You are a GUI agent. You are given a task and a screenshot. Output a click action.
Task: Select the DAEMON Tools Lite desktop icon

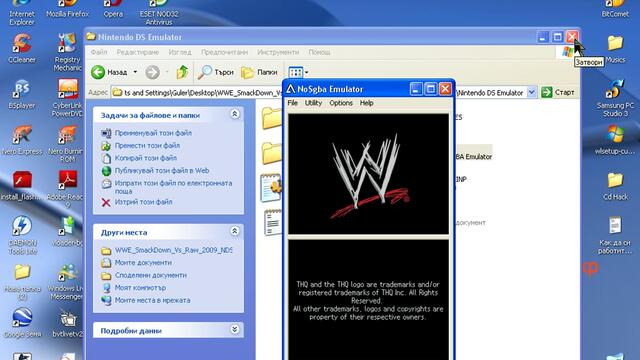(22, 236)
